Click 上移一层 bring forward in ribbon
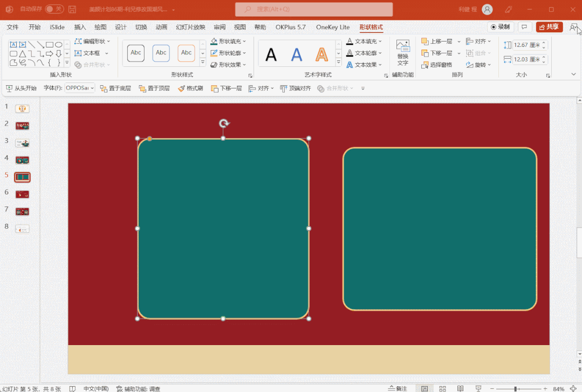 (x=437, y=41)
